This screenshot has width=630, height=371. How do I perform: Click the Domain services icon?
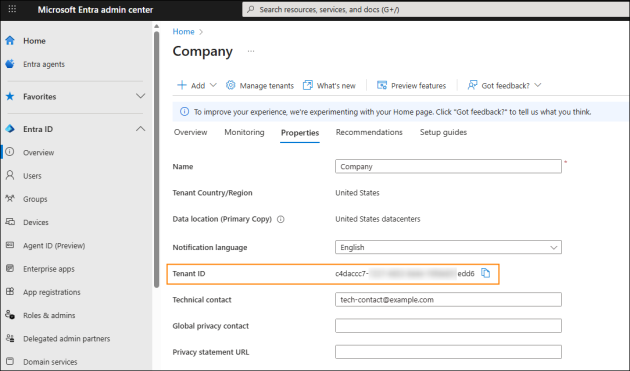pyautogui.click(x=10, y=361)
